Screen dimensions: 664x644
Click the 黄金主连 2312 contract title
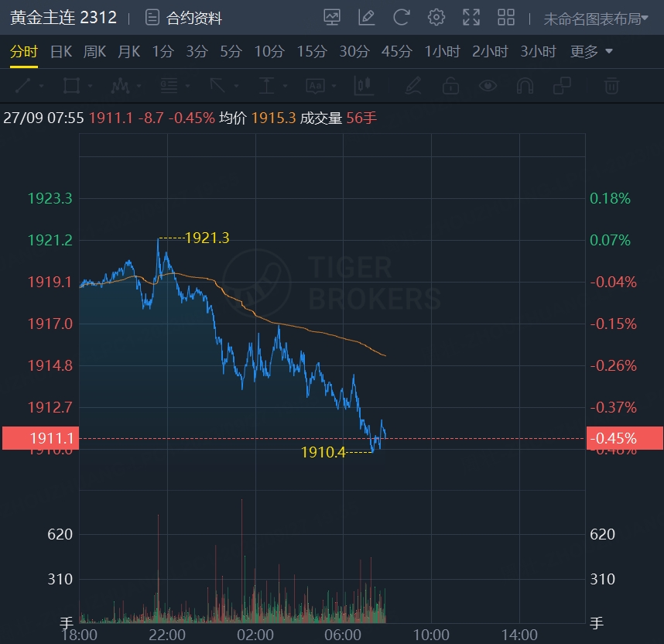63,18
